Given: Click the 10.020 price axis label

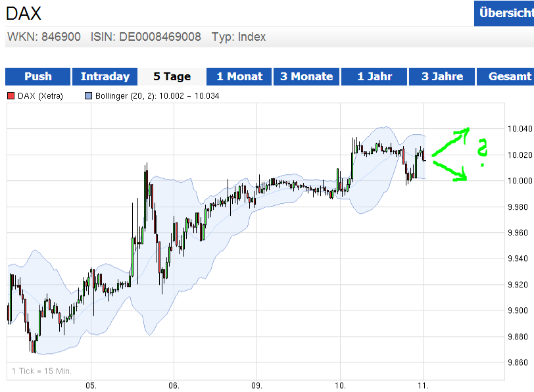Looking at the screenshot, I should pyautogui.click(x=520, y=155).
